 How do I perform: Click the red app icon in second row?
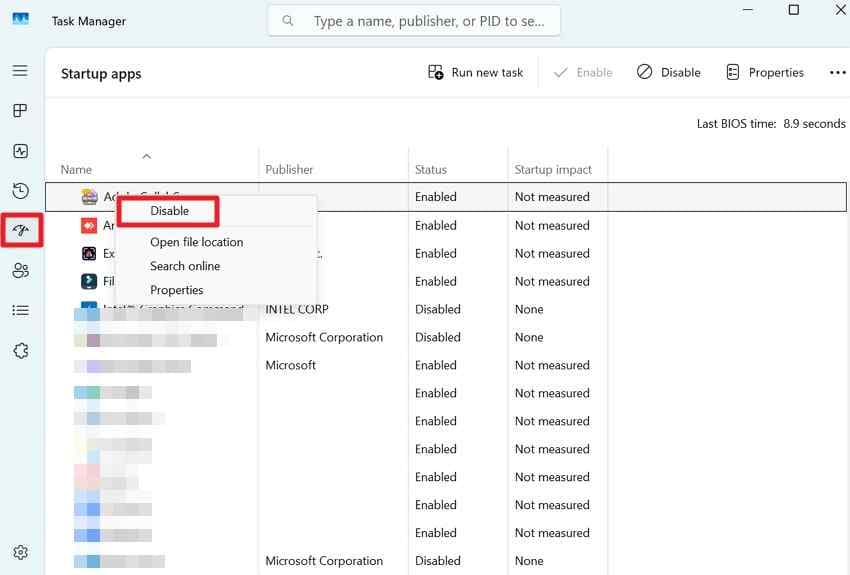[89, 225]
